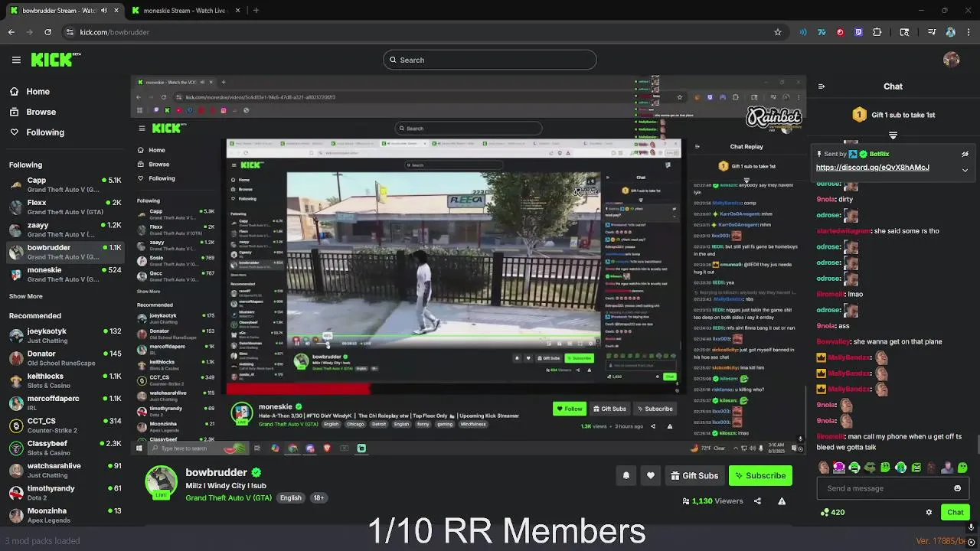
Task: Open the Twitch extension icon
Action: [x=858, y=32]
